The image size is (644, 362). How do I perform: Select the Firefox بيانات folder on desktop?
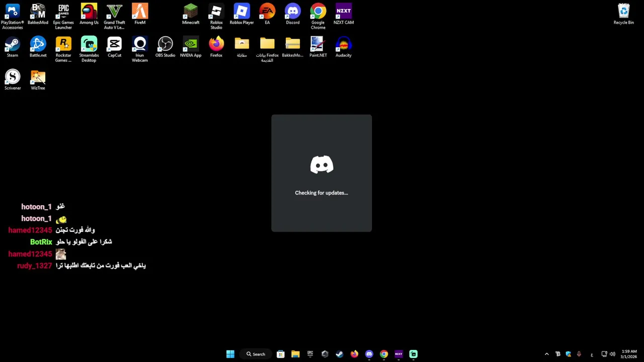[267, 49]
